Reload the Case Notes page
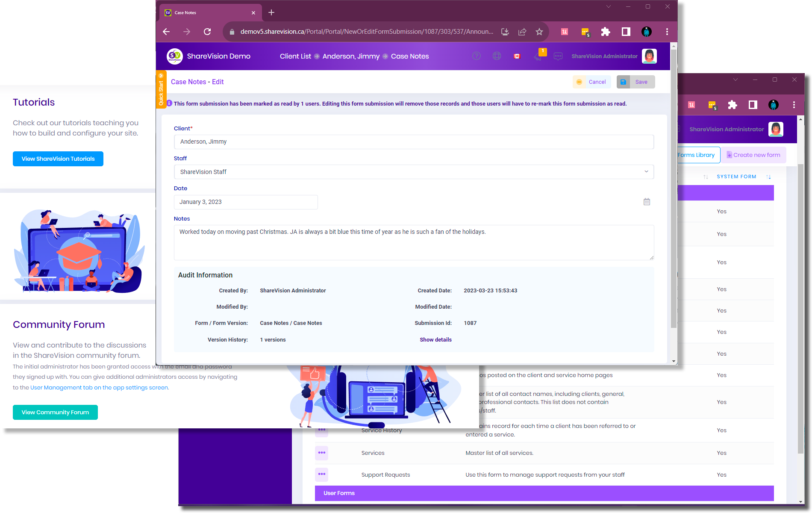This screenshot has width=812, height=513. click(x=207, y=32)
